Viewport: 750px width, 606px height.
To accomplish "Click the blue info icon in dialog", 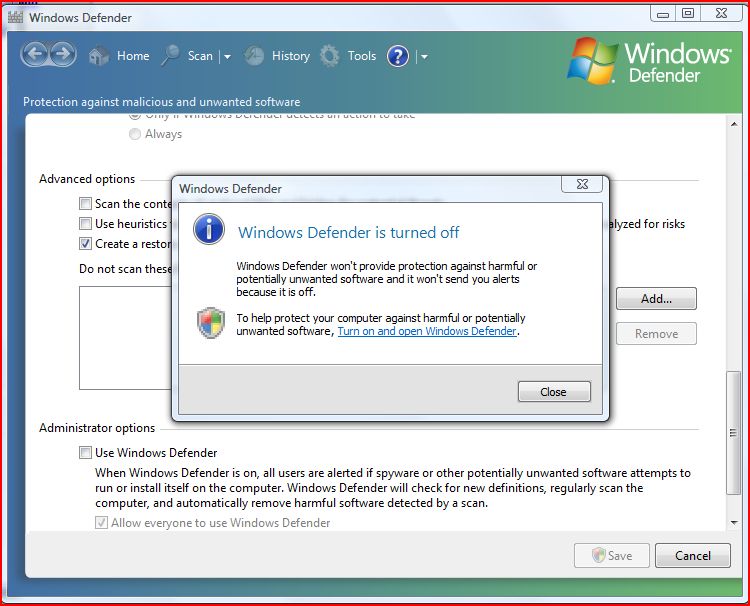I will (209, 229).
